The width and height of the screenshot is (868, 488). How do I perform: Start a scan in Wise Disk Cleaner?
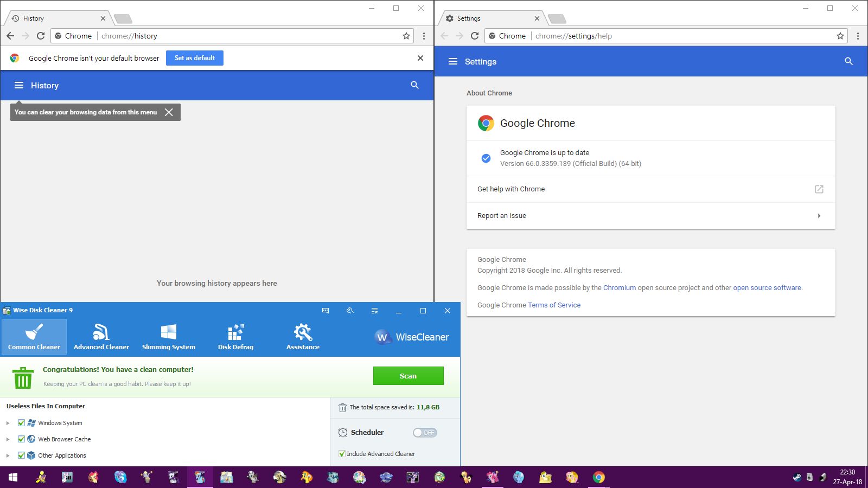point(409,376)
